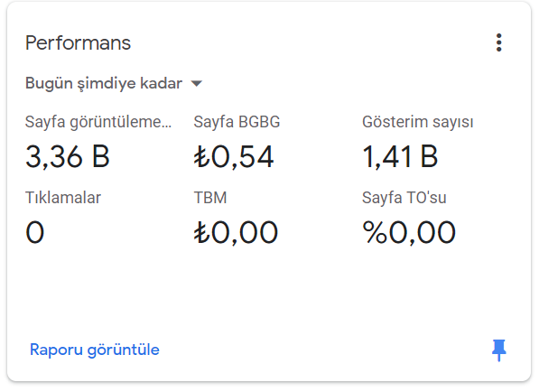Click the Turkish lira symbol before 0,54
This screenshot has height=392, width=539.
coord(201,157)
